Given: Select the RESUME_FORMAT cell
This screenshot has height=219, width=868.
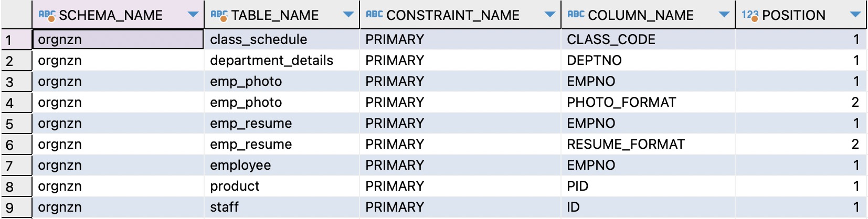Looking at the screenshot, I should click(648, 144).
